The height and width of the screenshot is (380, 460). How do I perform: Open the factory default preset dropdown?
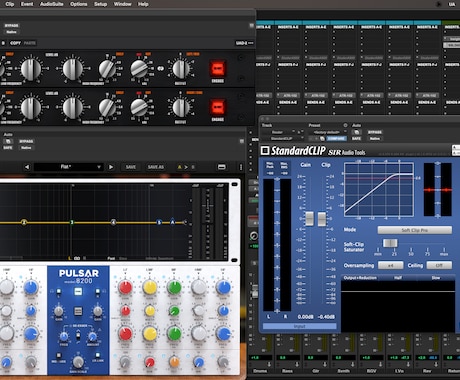coord(327,132)
